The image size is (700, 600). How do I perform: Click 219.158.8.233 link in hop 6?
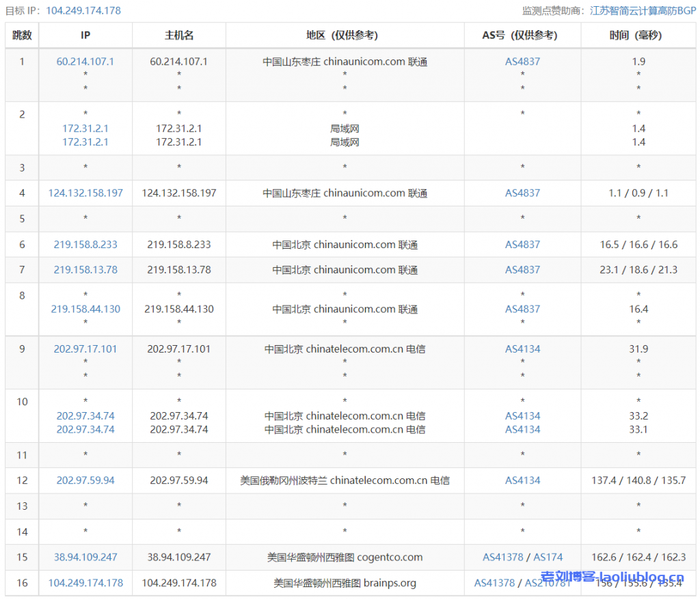[x=85, y=244]
